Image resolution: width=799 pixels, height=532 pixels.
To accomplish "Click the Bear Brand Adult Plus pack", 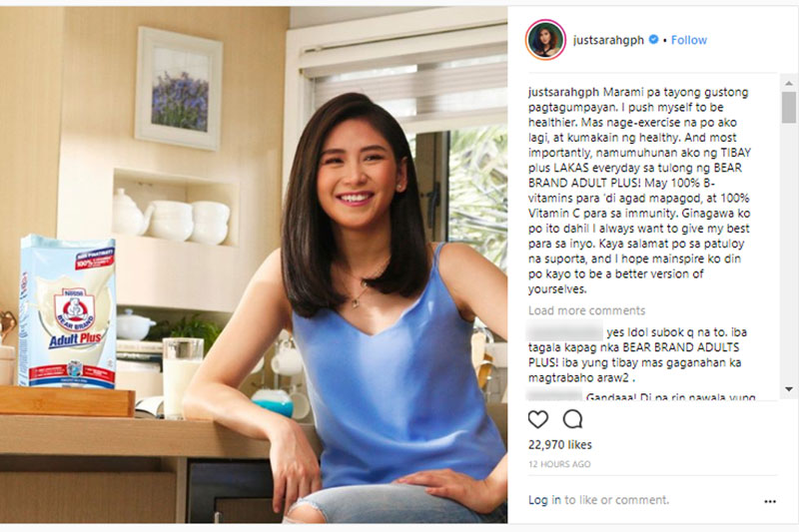I will (68, 311).
